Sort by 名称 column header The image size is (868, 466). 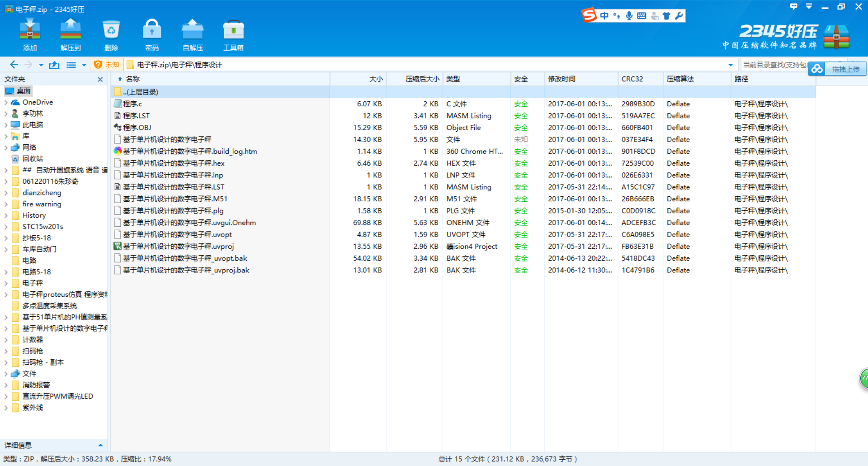220,79
